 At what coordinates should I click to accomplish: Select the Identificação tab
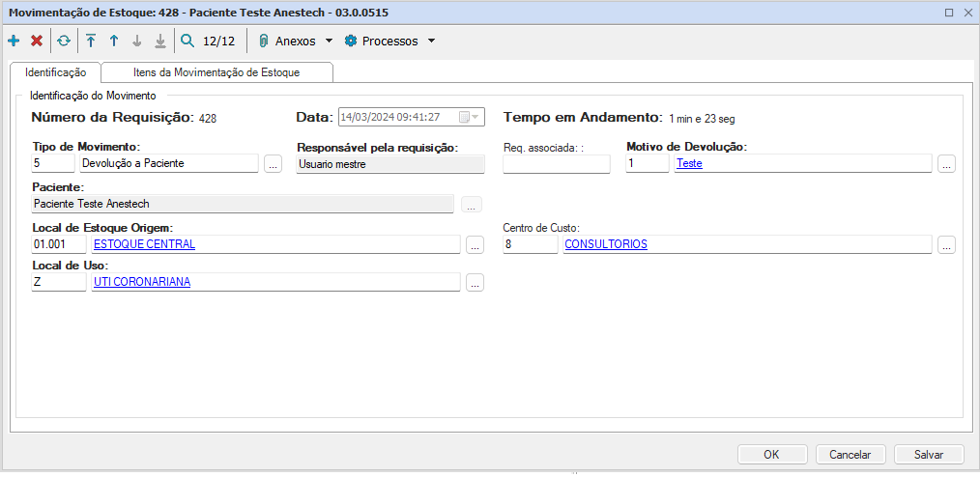pos(56,72)
